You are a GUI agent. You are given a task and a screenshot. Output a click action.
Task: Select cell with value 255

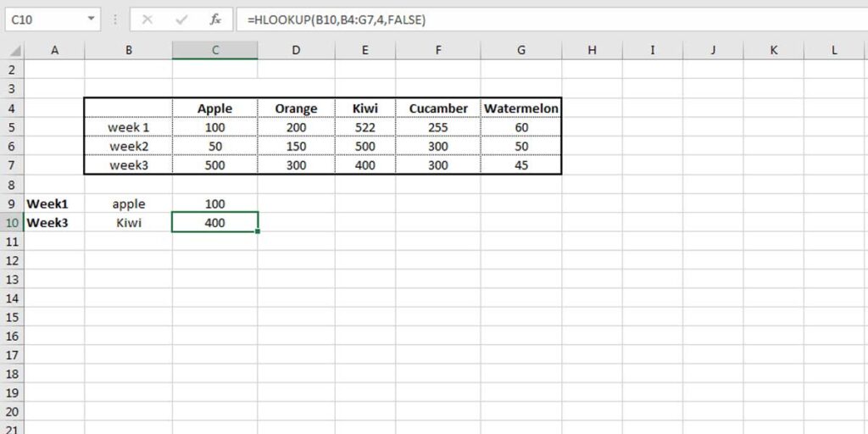(x=438, y=127)
